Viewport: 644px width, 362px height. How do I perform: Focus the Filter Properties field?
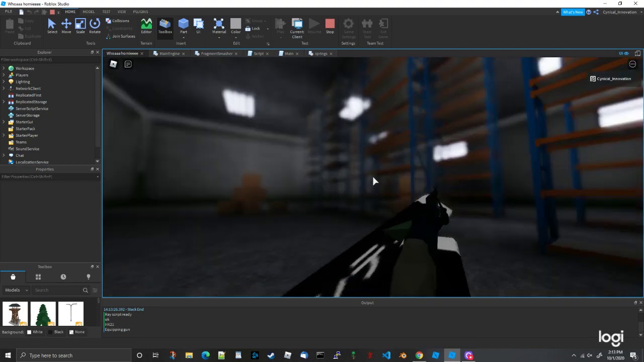tap(49, 176)
